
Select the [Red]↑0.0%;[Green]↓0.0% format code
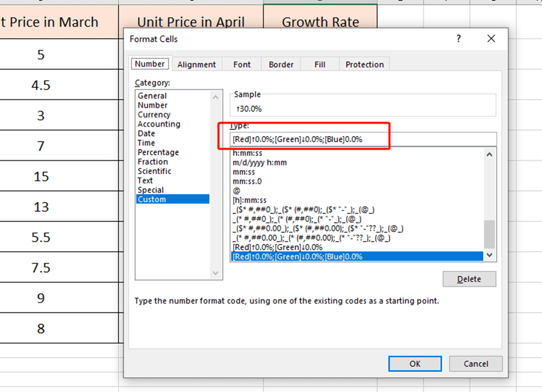tap(357, 247)
